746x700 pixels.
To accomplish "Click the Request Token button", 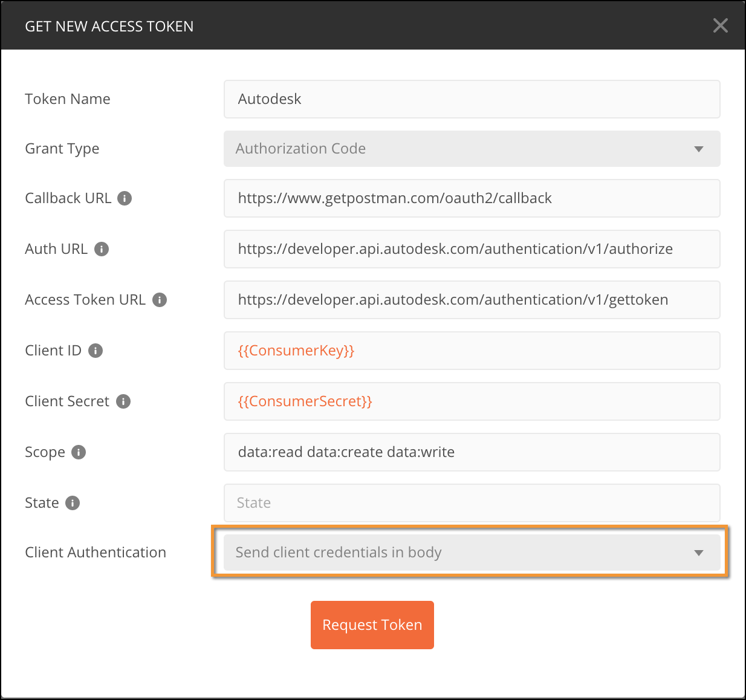I will [372, 625].
